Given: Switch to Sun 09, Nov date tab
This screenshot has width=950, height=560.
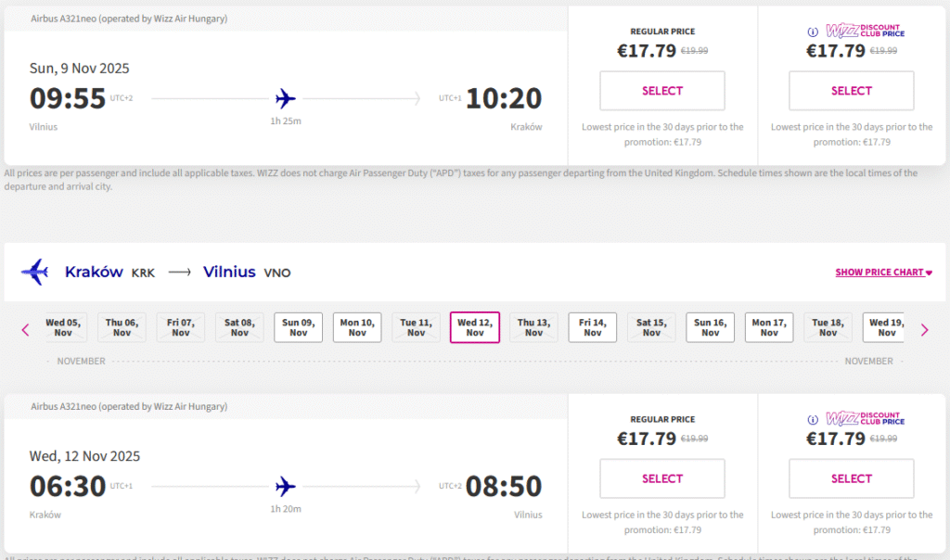Looking at the screenshot, I should tap(299, 327).
